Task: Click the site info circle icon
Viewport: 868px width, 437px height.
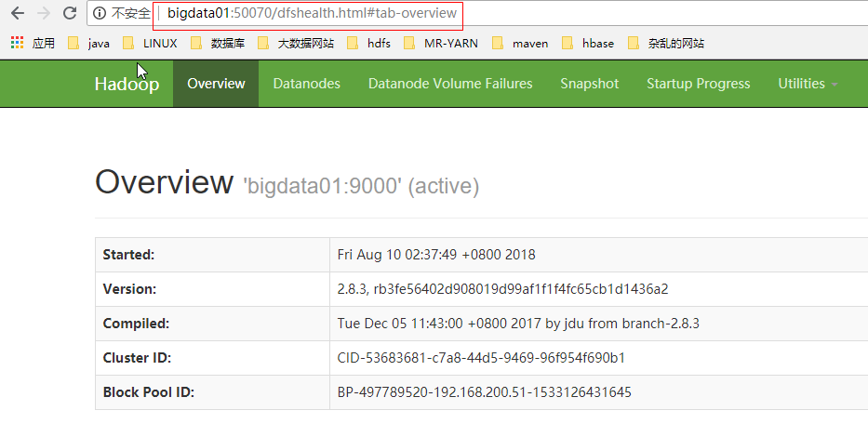Action: [x=100, y=13]
